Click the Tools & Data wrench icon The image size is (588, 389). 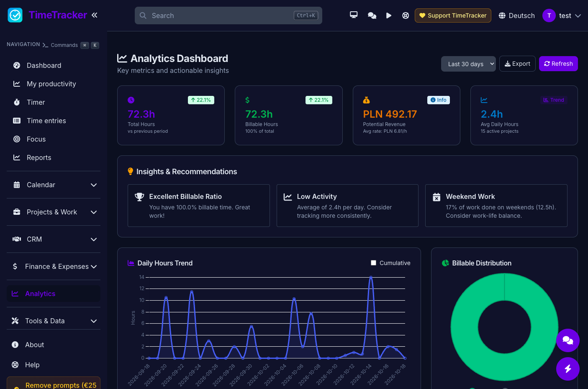[15, 321]
